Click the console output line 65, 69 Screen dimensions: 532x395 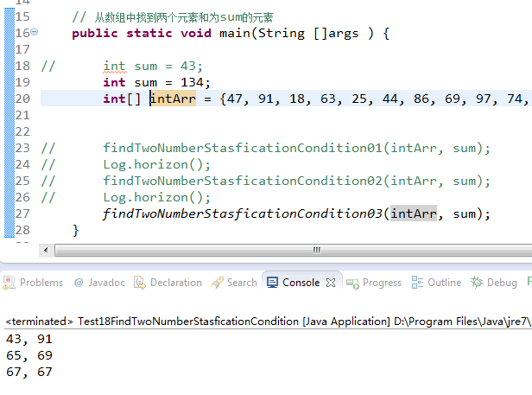[x=29, y=355]
